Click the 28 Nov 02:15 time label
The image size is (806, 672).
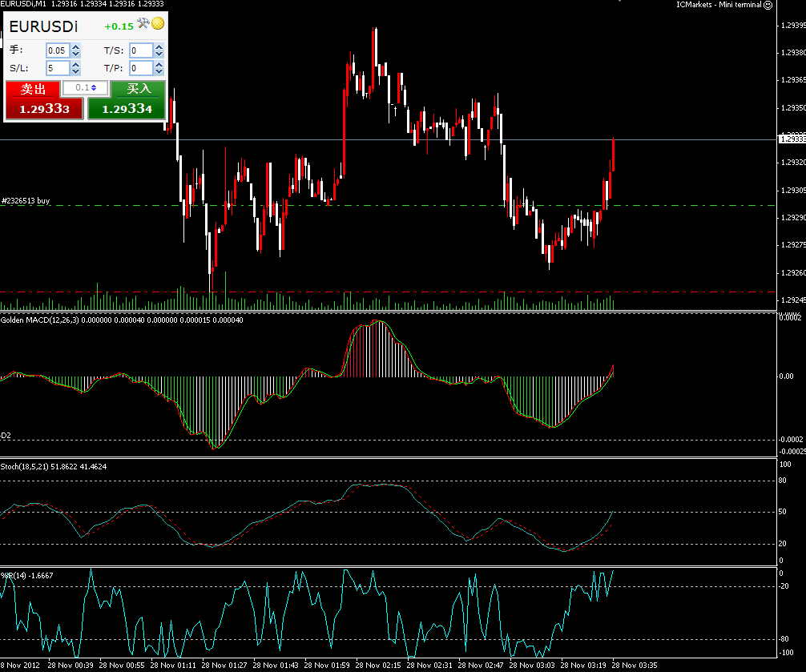pos(378,666)
